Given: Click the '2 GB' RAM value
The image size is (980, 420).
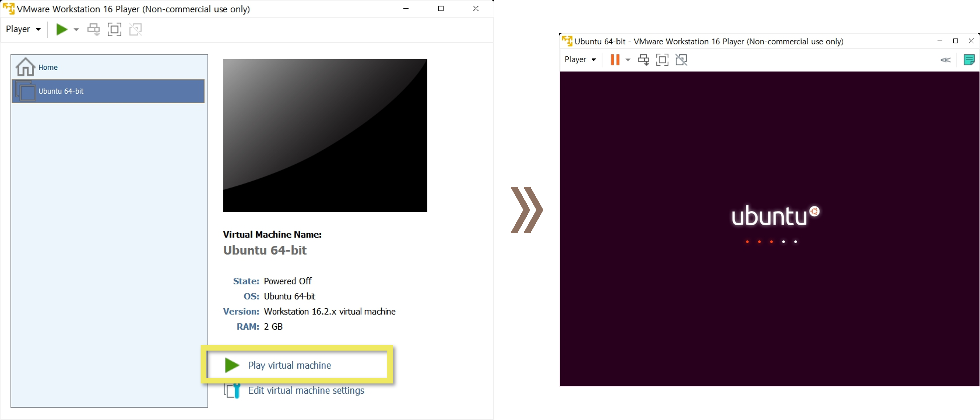Looking at the screenshot, I should tap(273, 327).
